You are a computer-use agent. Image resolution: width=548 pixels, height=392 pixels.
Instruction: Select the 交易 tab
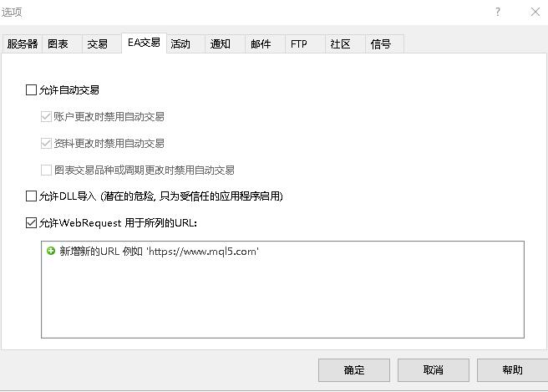point(102,44)
